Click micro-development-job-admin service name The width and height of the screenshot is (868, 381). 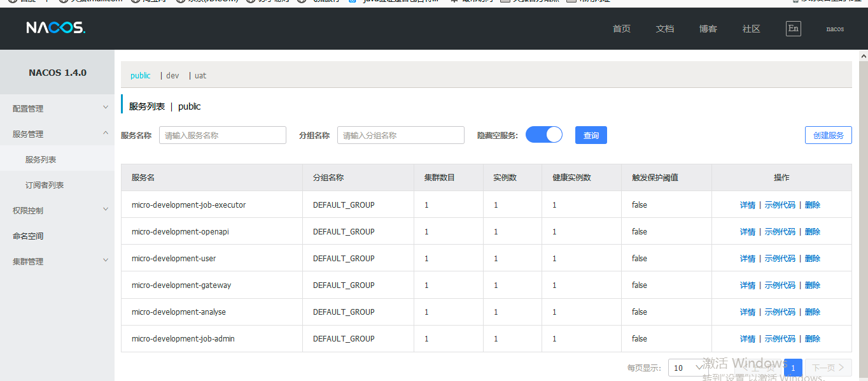183,339
